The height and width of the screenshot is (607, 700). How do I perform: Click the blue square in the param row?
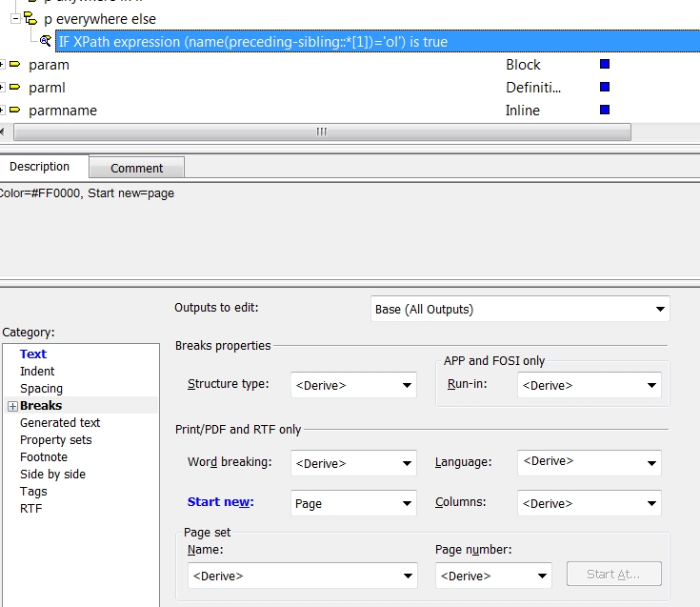pyautogui.click(x=605, y=64)
